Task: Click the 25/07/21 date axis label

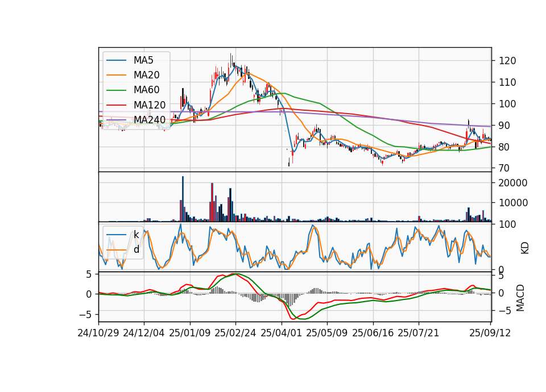Action: pyautogui.click(x=419, y=333)
